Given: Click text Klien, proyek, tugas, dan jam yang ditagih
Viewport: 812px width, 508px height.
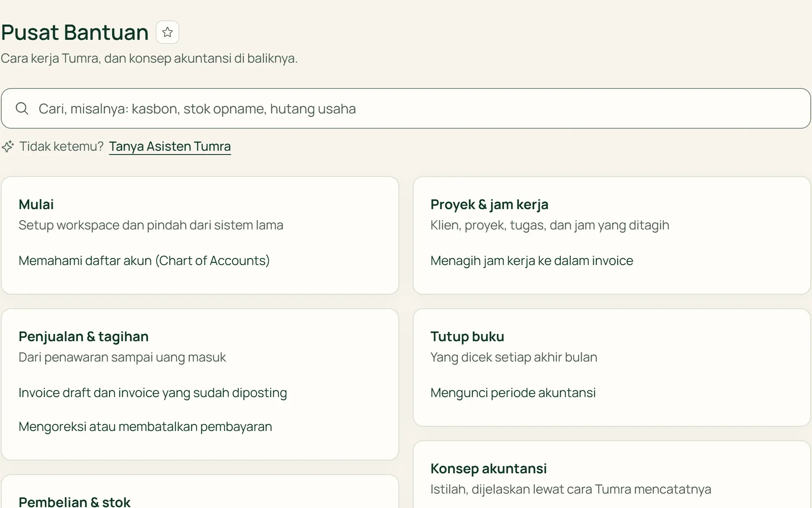Looking at the screenshot, I should click(x=550, y=225).
